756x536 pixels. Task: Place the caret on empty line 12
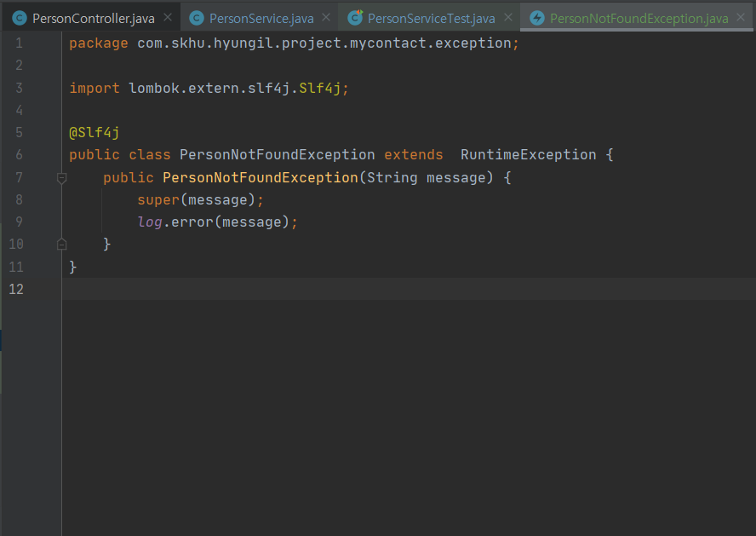[x=409, y=289]
